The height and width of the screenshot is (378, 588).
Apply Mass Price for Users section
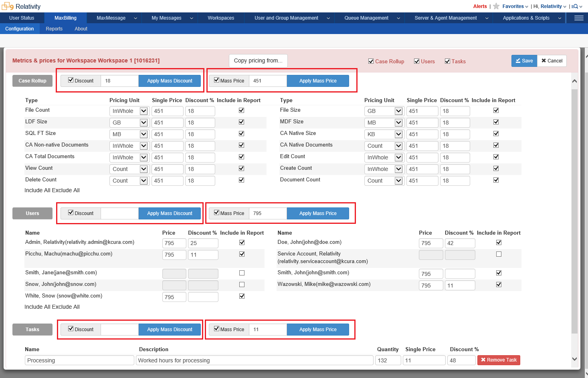click(x=318, y=213)
